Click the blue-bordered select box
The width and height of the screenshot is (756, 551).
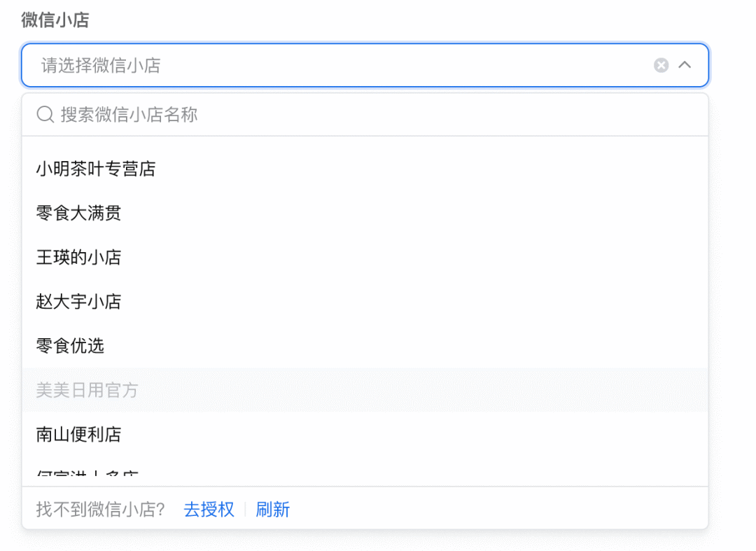(x=364, y=65)
